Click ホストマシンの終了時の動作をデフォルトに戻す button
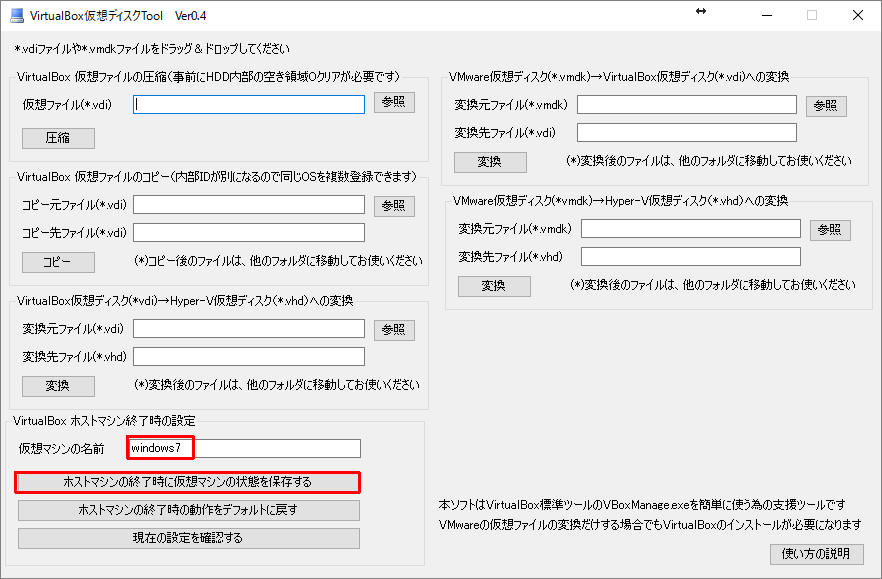 (188, 510)
